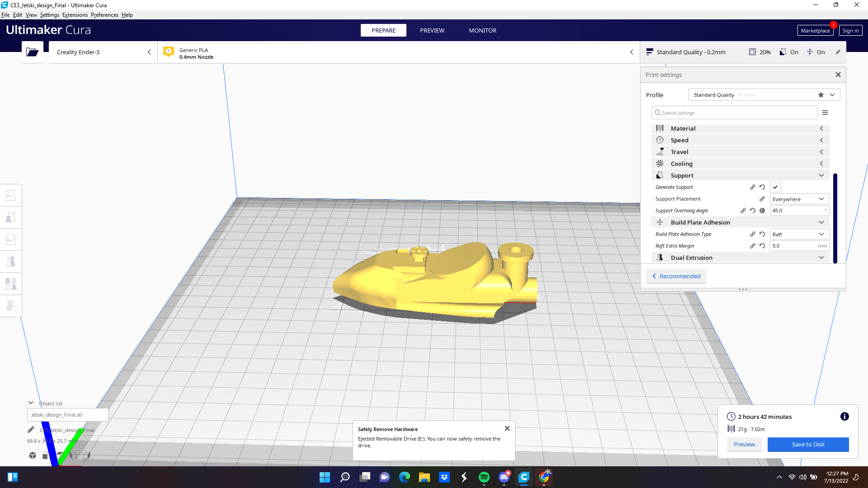Show formula icon for Overhang Angle

point(762,211)
